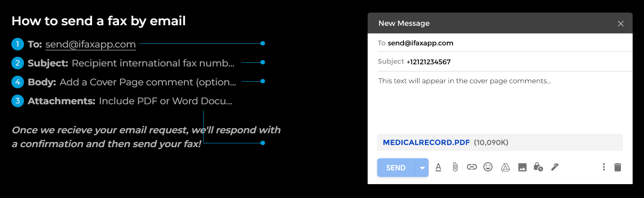The image size is (644, 198).
Task: Discard draft with the trash icon
Action: coord(617,167)
